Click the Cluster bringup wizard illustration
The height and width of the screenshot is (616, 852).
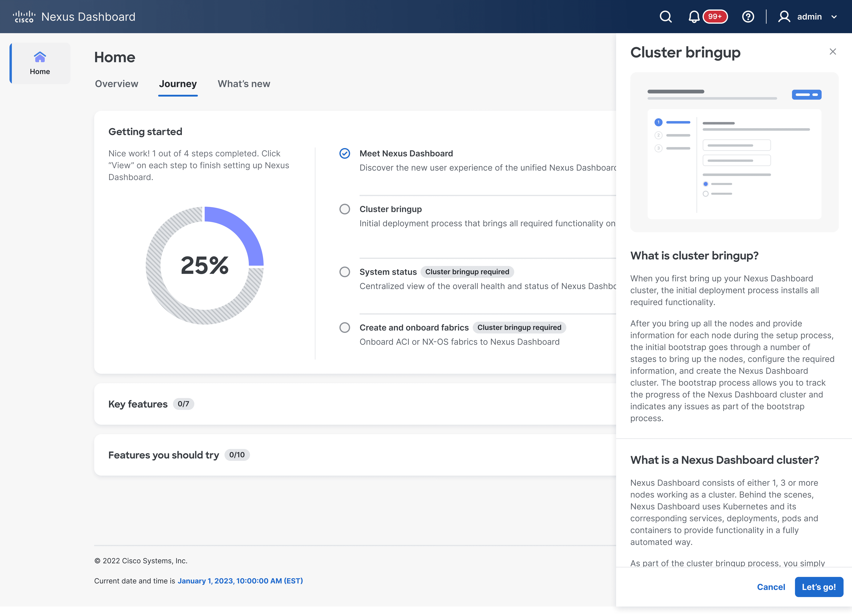point(734,152)
